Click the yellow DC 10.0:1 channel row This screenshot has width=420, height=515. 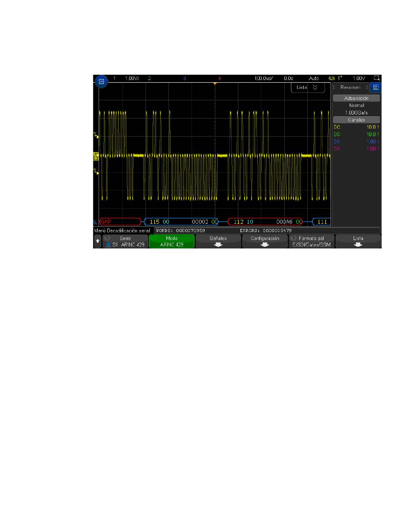[356, 127]
